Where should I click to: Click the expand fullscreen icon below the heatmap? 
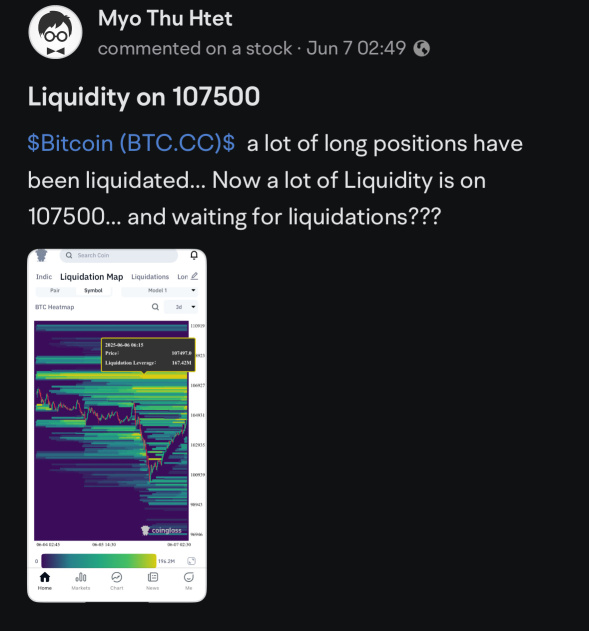tap(192, 561)
